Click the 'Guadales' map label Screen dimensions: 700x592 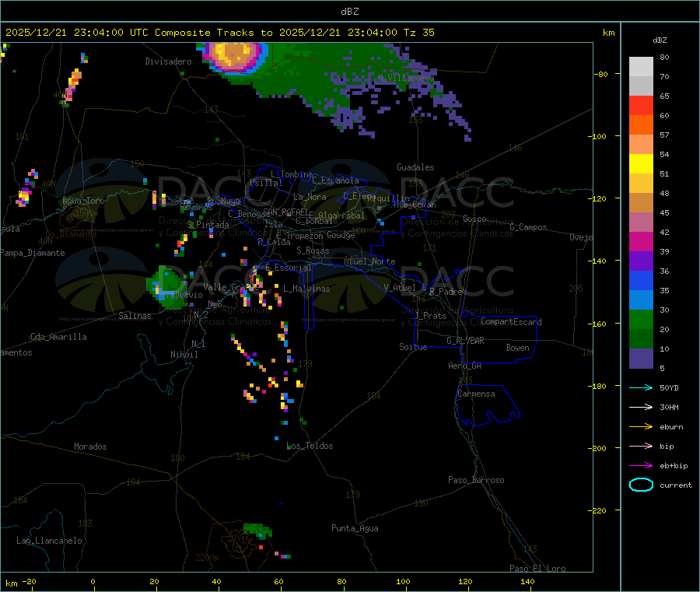415,167
